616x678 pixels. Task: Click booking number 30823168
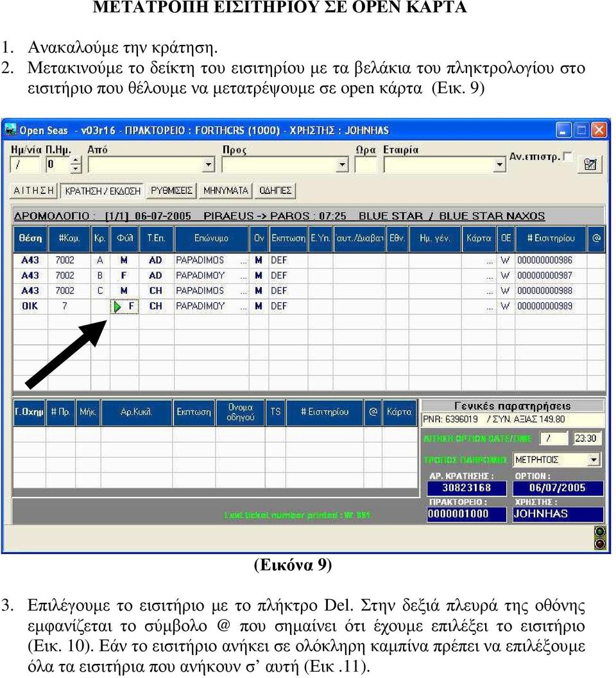click(466, 488)
